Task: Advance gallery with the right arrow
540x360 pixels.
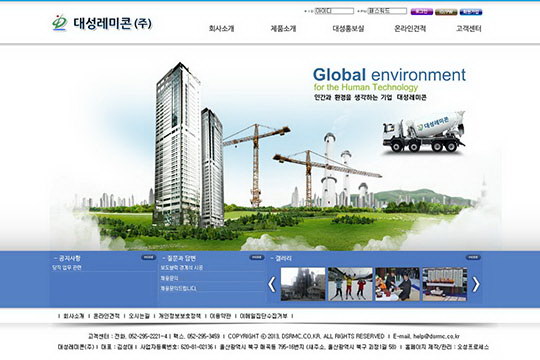Action: click(476, 285)
